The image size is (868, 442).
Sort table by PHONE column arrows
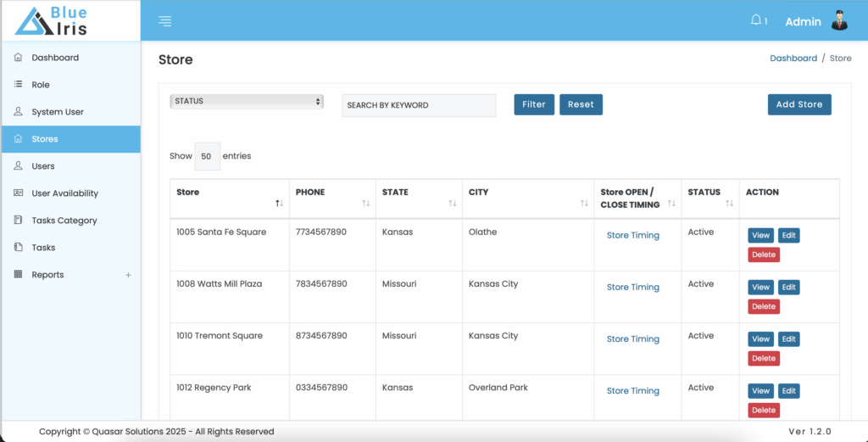point(366,204)
